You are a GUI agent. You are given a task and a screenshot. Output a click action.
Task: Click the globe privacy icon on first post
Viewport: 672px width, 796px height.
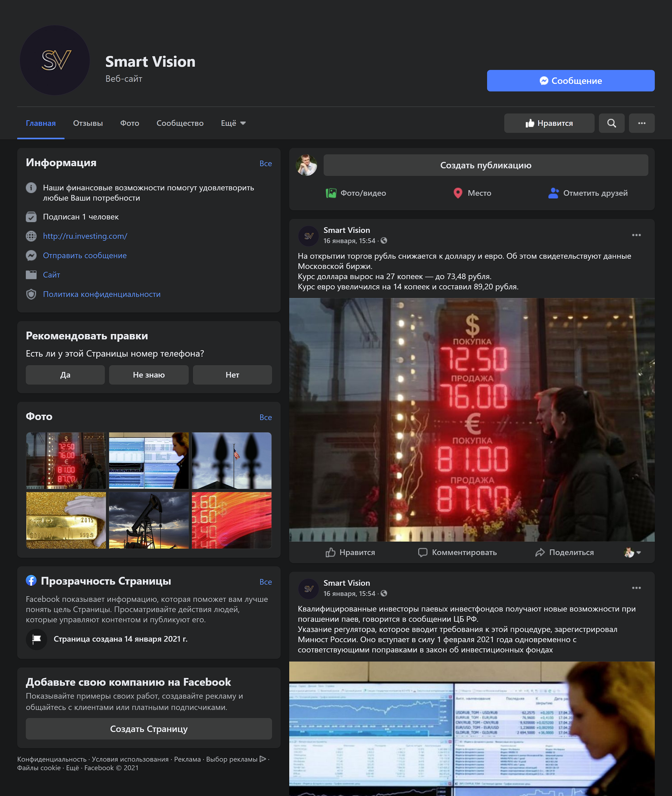[384, 240]
